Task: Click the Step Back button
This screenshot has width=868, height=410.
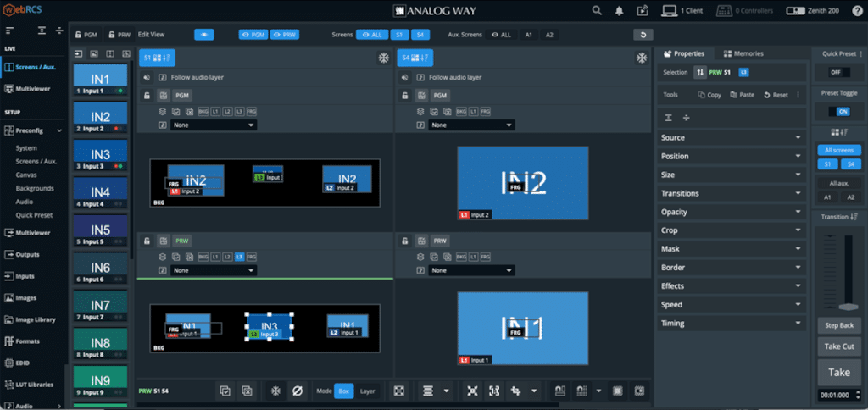Action: [838, 325]
